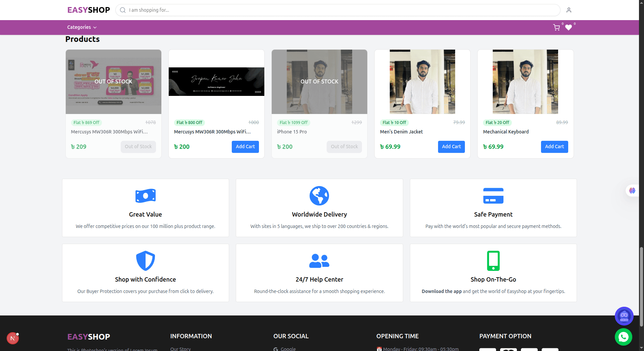Click the Flat ৳800 Off badge
Viewport: 644px width, 351px height.
pos(189,122)
